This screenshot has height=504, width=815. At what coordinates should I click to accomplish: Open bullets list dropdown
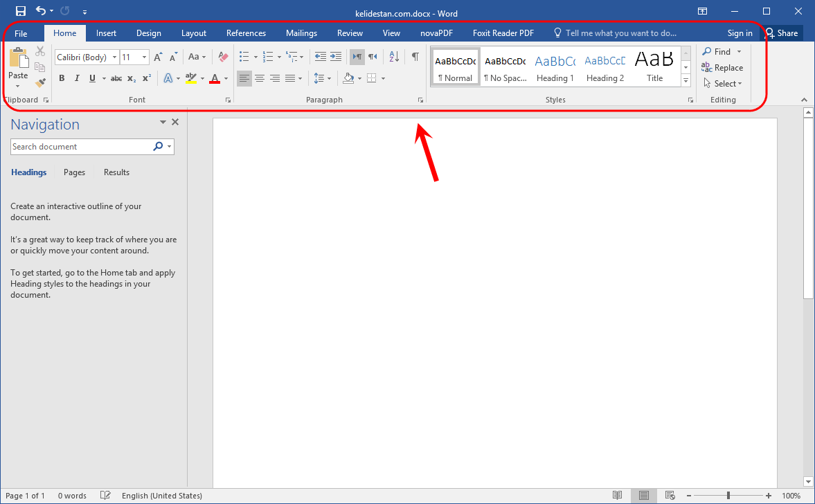[256, 57]
